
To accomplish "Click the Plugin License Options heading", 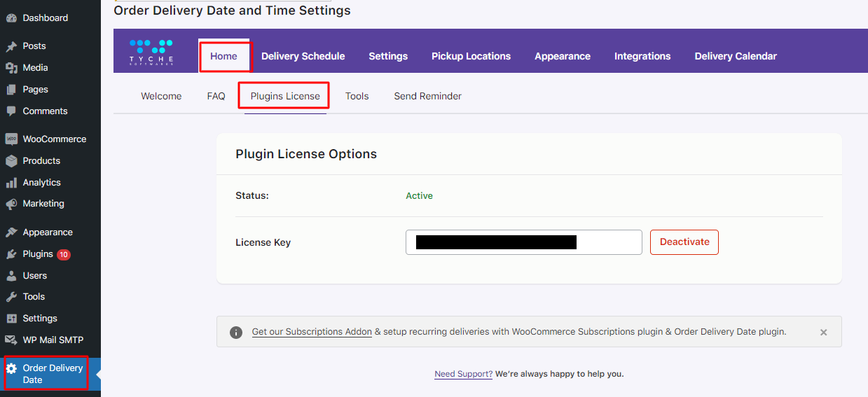I will pyautogui.click(x=306, y=154).
